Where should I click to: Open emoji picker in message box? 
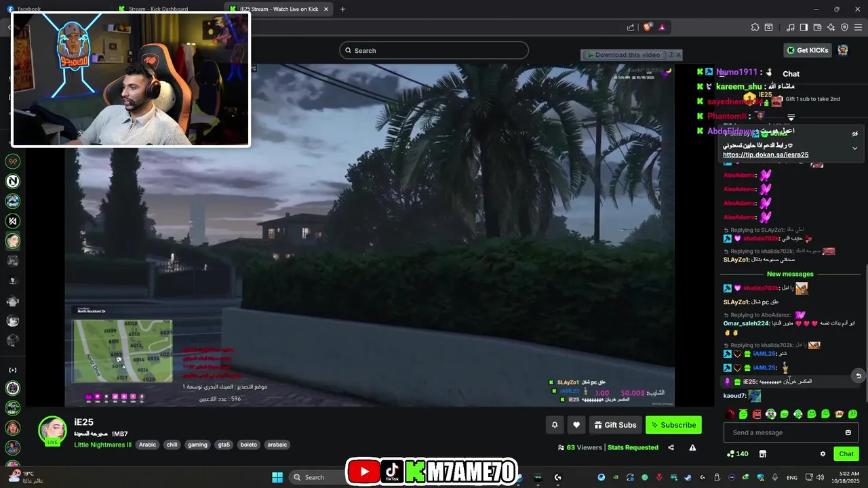[848, 432]
